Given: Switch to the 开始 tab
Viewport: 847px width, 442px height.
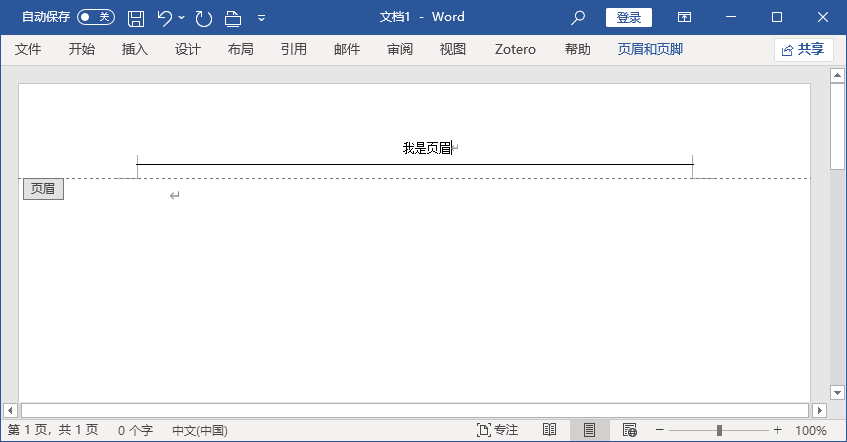Looking at the screenshot, I should click(x=82, y=49).
